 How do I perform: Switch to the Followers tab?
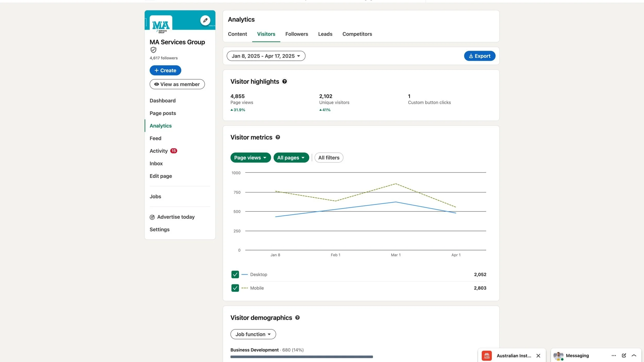(296, 34)
